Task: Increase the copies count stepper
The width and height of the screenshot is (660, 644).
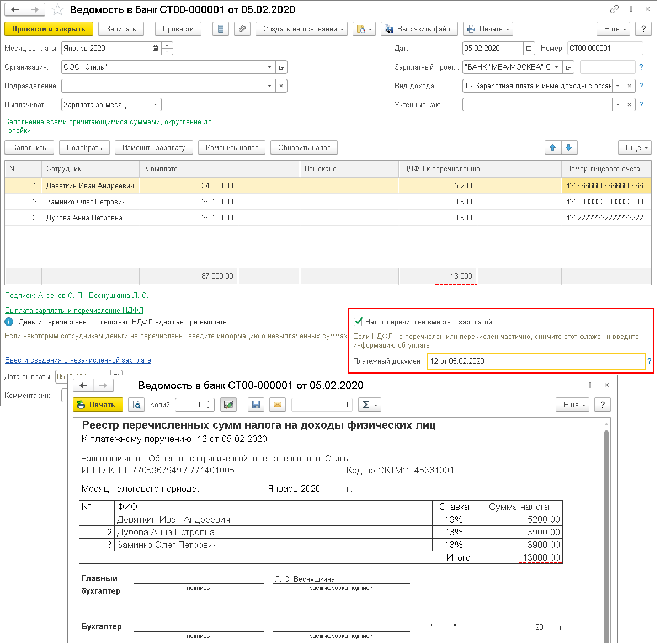Action: 209,402
